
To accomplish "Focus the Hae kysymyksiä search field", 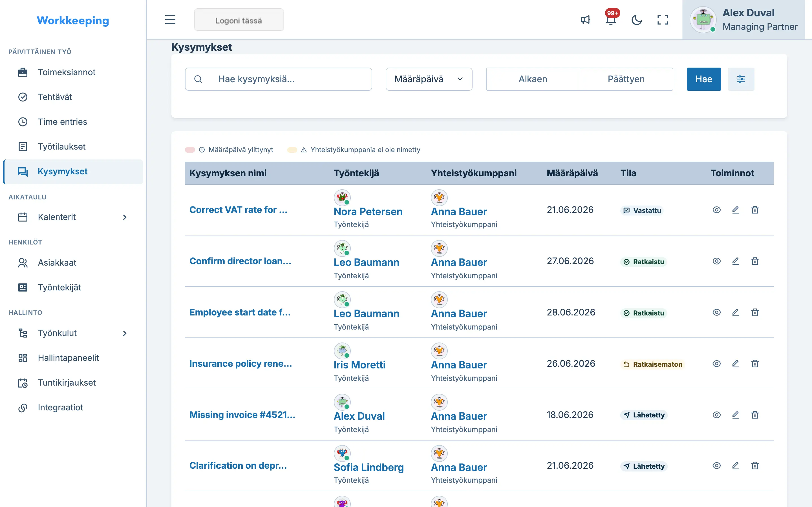I will (x=278, y=79).
